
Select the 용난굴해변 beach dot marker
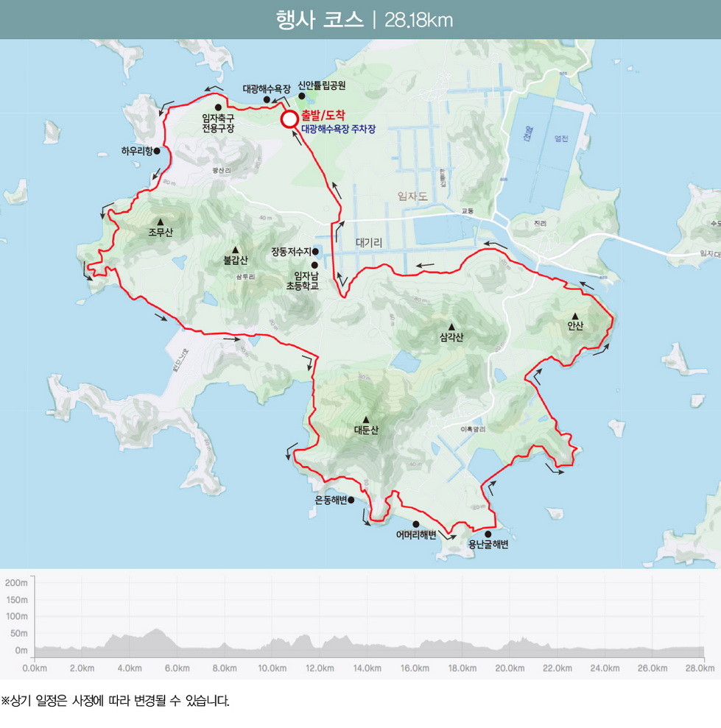click(488, 534)
